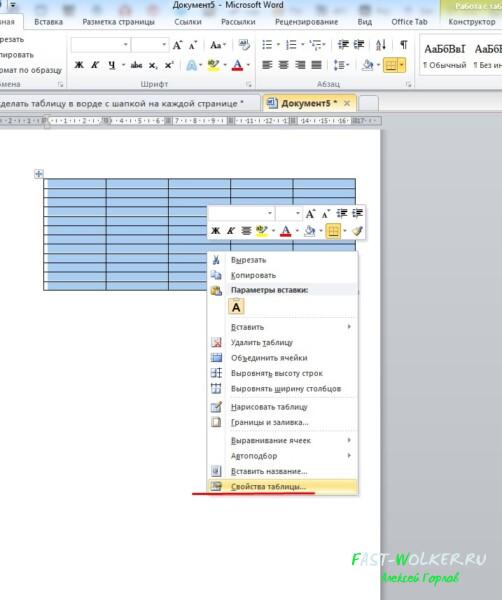Viewport: 502px width, 600px height.
Task: Click the format painter in the mini toolbar
Action: tap(357, 231)
